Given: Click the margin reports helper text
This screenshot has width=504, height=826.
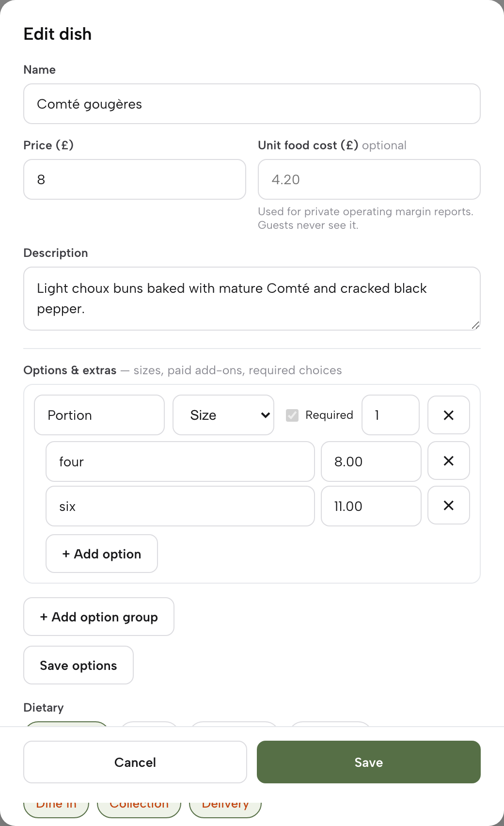Looking at the screenshot, I should pos(366,218).
